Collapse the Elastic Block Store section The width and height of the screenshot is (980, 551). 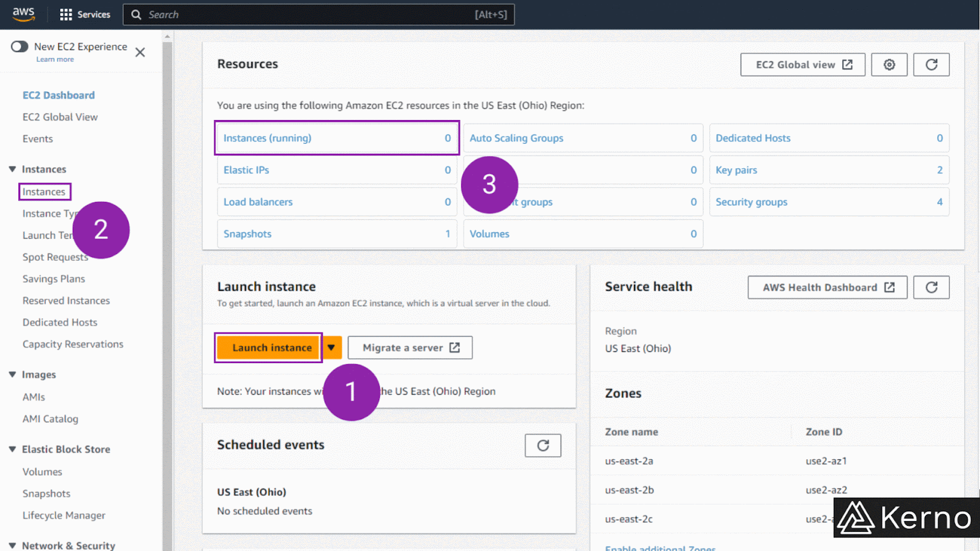pyautogui.click(x=12, y=449)
